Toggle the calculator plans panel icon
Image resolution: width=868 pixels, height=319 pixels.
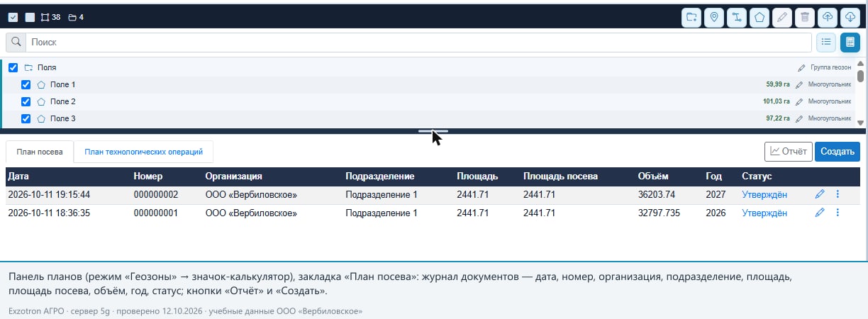850,43
